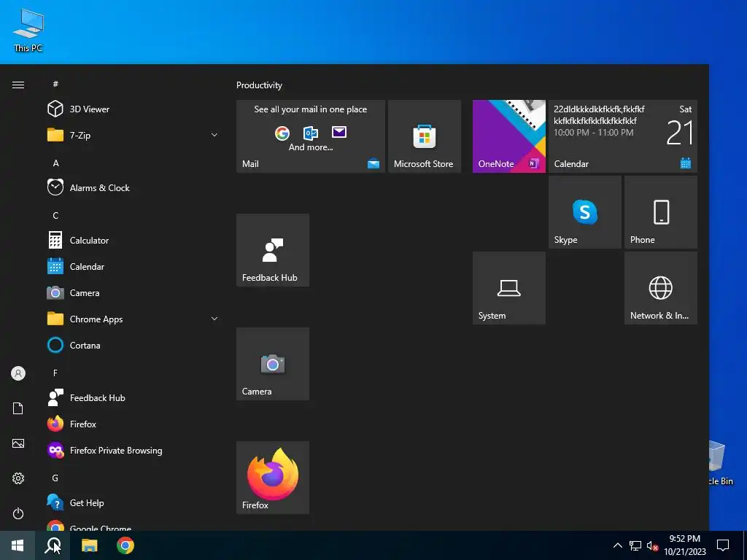This screenshot has height=560, width=747.
Task: Open the Network & Internet tile
Action: coord(661,288)
